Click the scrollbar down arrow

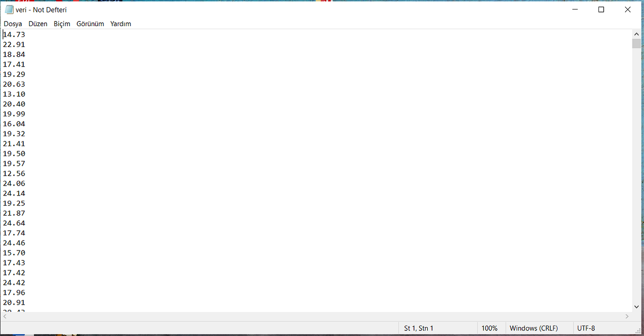tap(637, 307)
